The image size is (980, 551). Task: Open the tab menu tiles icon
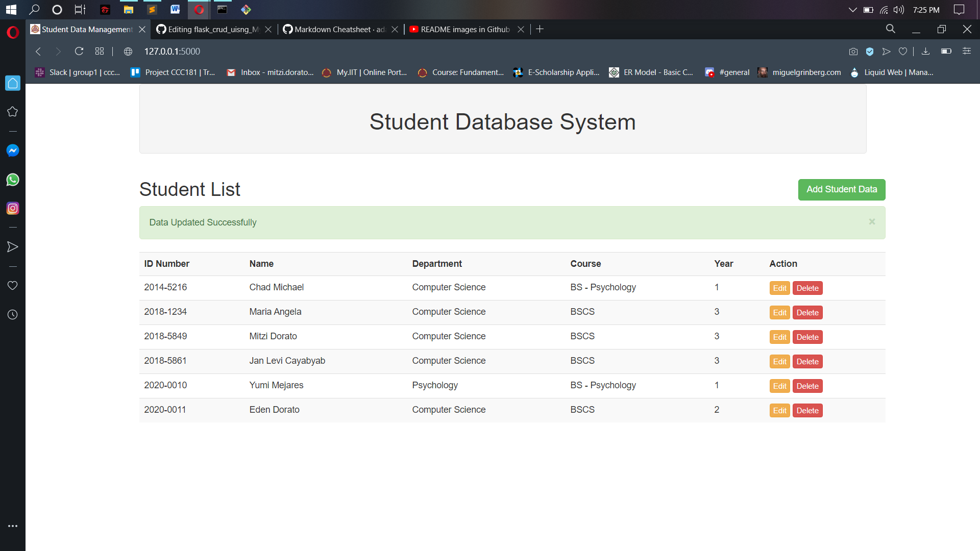point(100,51)
